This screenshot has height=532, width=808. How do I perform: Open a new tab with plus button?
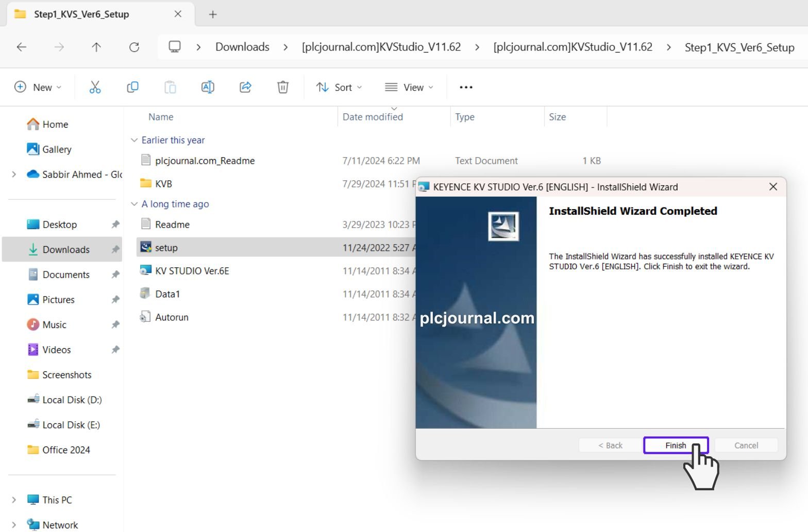(x=213, y=14)
